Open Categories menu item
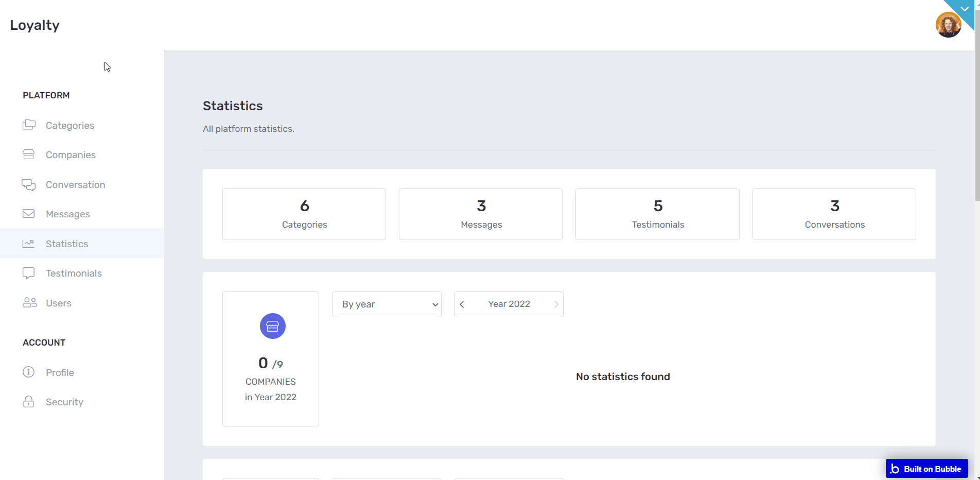Viewport: 980px width, 480px height. pos(82,125)
